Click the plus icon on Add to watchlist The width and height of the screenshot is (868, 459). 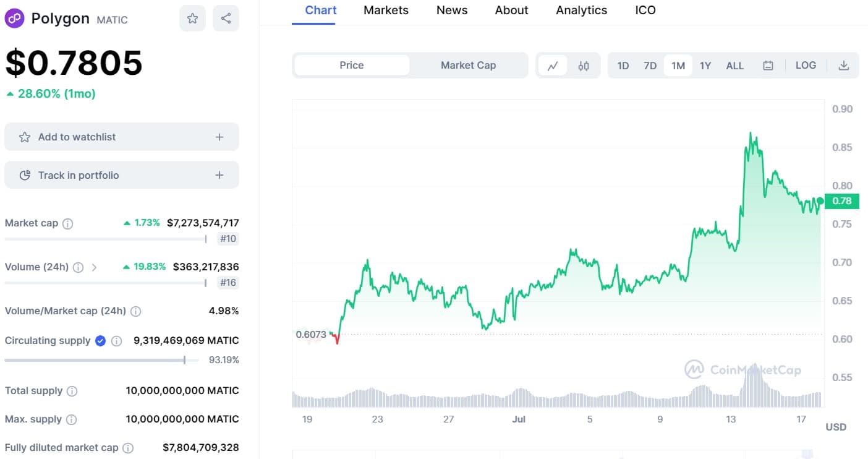219,137
